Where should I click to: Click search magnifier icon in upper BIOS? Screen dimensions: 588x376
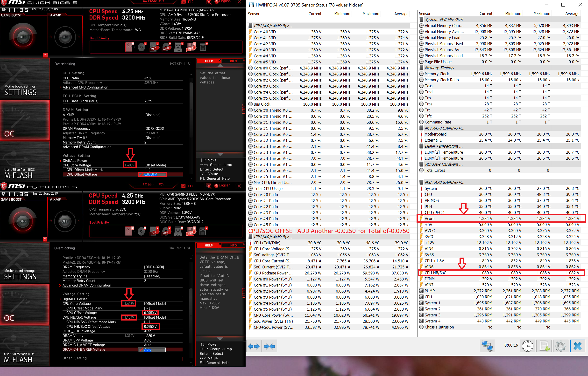208,2
